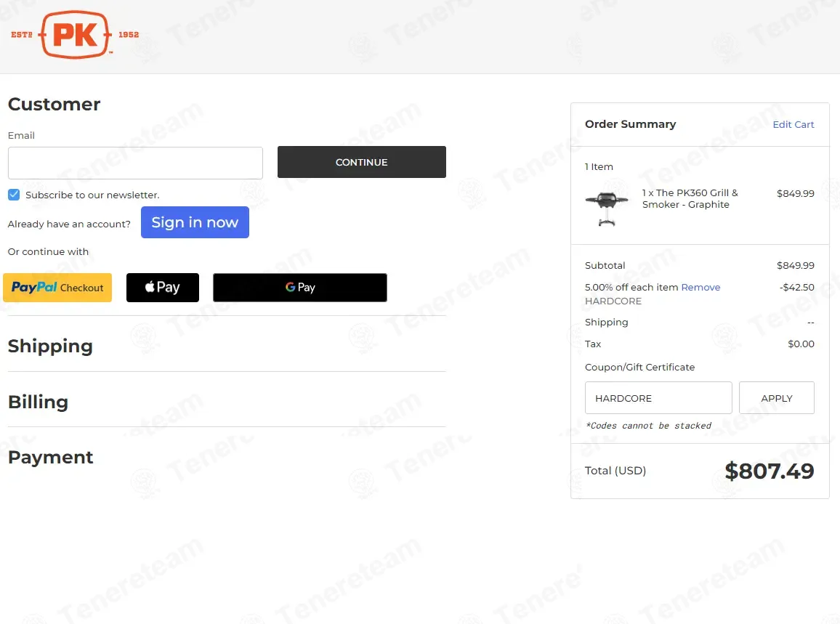This screenshot has width=840, height=624.
Task: Click the Coupon/Gift Certificate label
Action: (x=639, y=367)
